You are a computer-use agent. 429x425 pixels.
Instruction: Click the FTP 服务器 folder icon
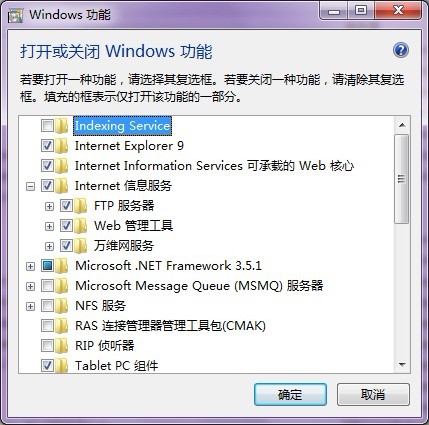point(81,206)
